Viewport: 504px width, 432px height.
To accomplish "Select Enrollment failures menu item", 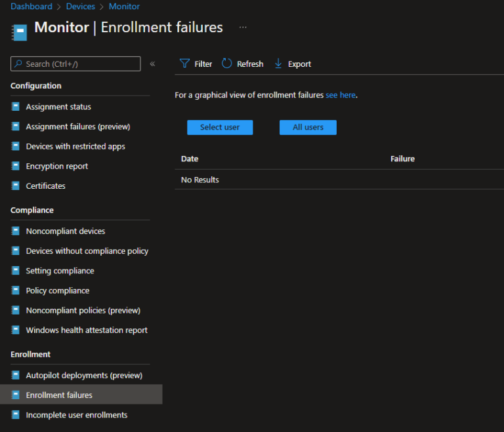I will pyautogui.click(x=81, y=395).
